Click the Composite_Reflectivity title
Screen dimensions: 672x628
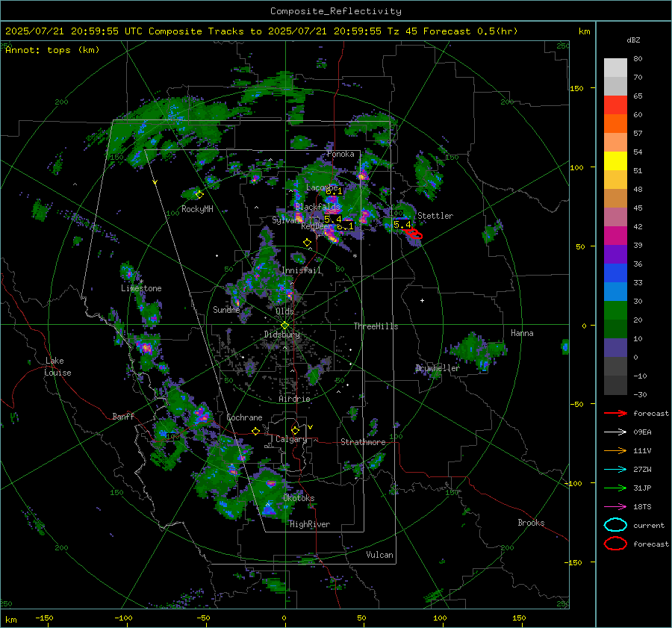pos(336,11)
